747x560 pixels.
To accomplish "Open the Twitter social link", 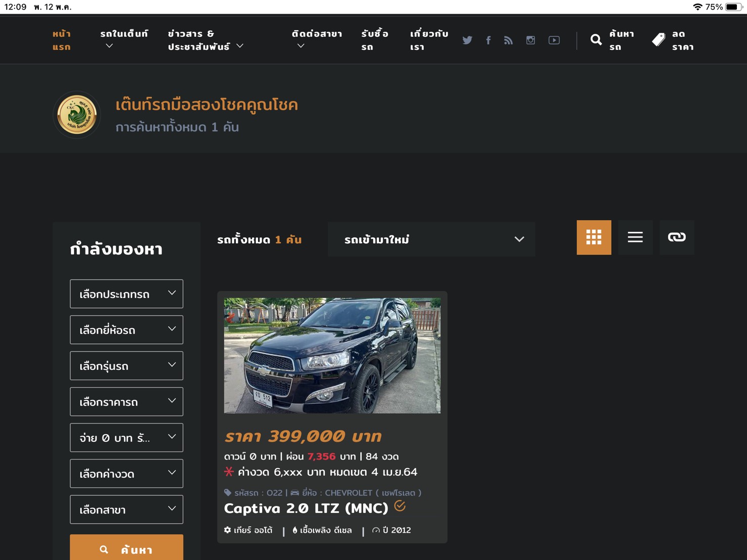I will pyautogui.click(x=467, y=40).
